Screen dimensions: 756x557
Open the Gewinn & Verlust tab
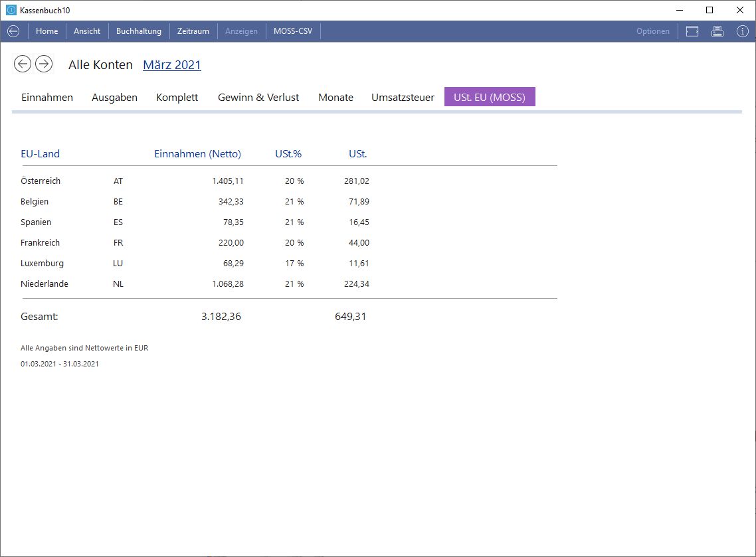258,98
